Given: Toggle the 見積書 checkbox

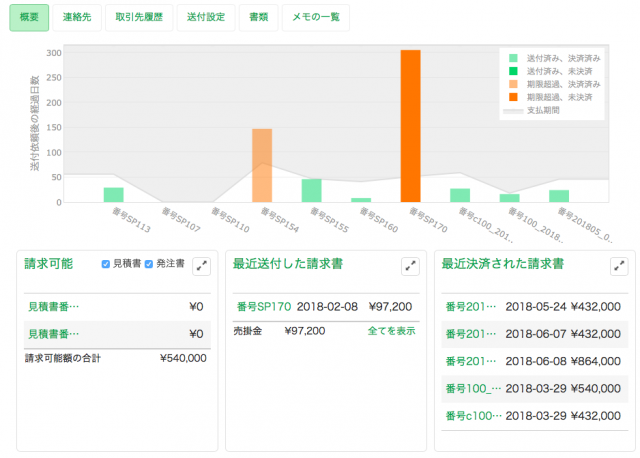Looking at the screenshot, I should 106,264.
